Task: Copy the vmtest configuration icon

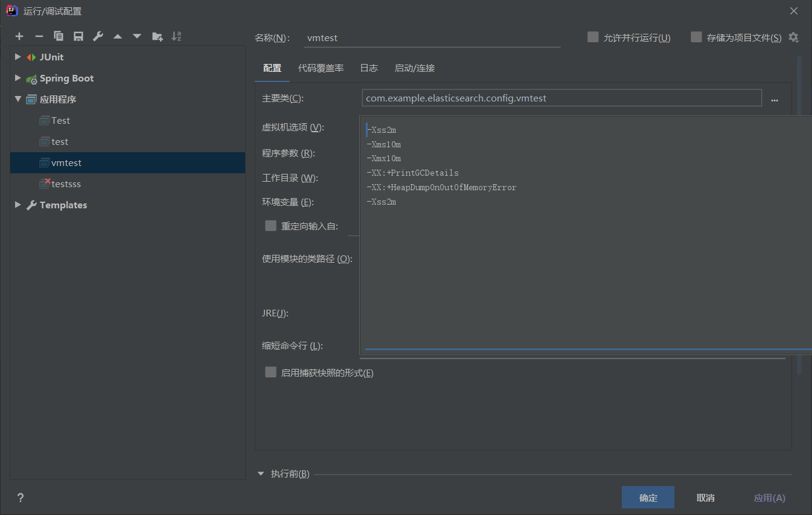Action: tap(59, 36)
